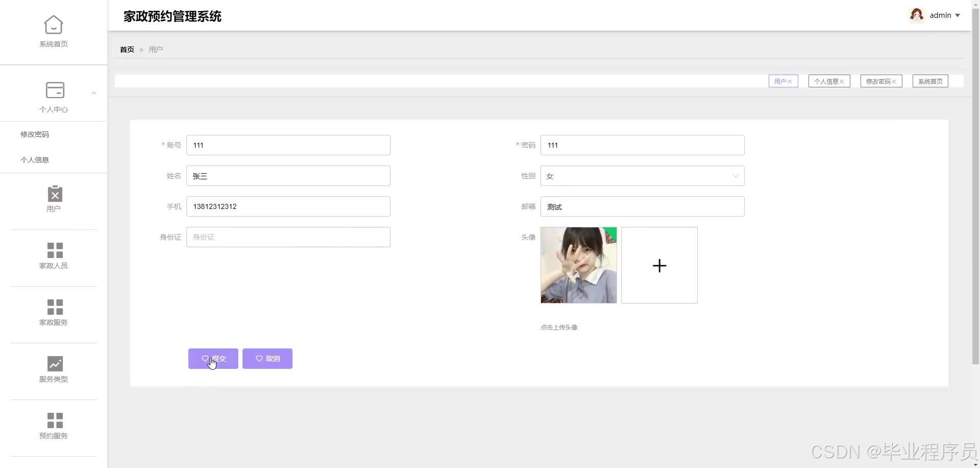The width and height of the screenshot is (980, 468).
Task: Click into the 姓名 field containing 张三
Action: 288,176
